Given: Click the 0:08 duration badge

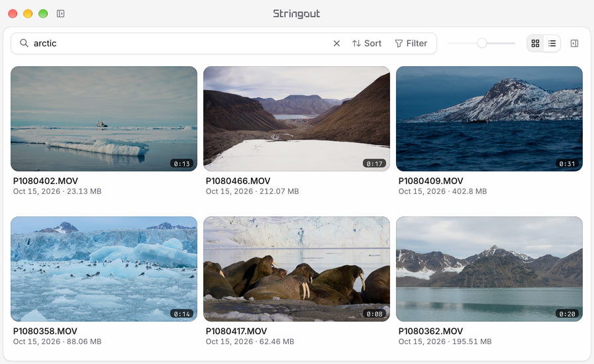Looking at the screenshot, I should (374, 314).
